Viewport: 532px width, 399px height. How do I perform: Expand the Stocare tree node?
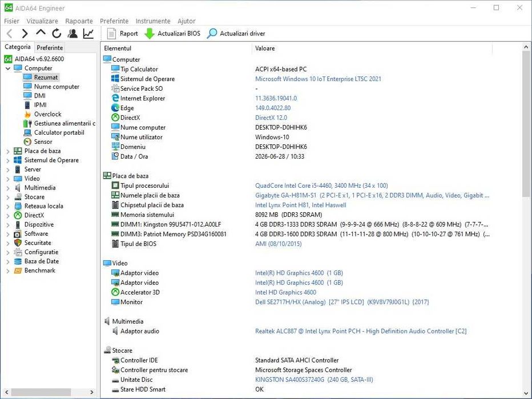8,197
